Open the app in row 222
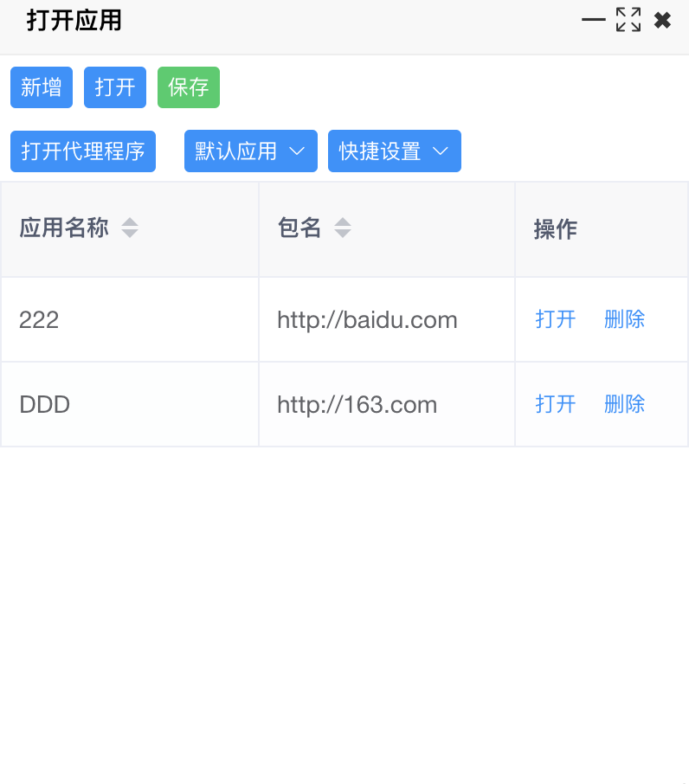Image resolution: width=689 pixels, height=784 pixels. (556, 319)
